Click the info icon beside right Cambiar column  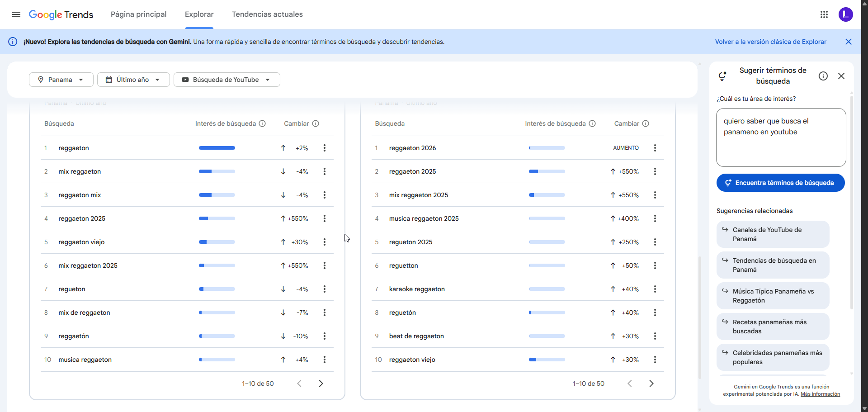click(x=646, y=123)
